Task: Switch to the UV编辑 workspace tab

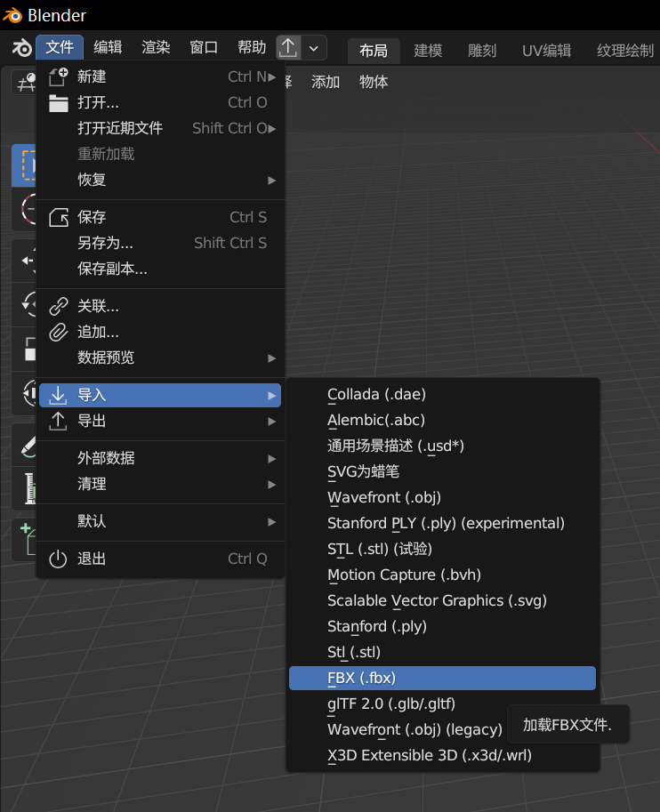Action: click(x=546, y=51)
